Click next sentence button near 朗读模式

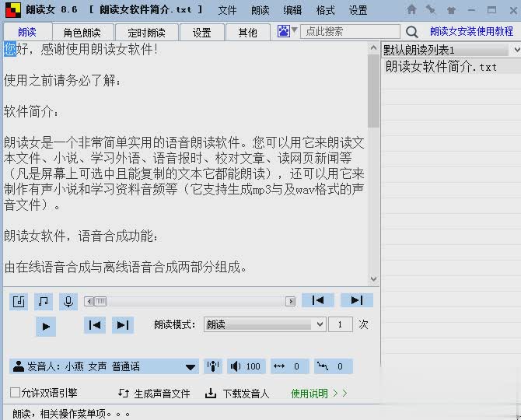[x=123, y=325]
